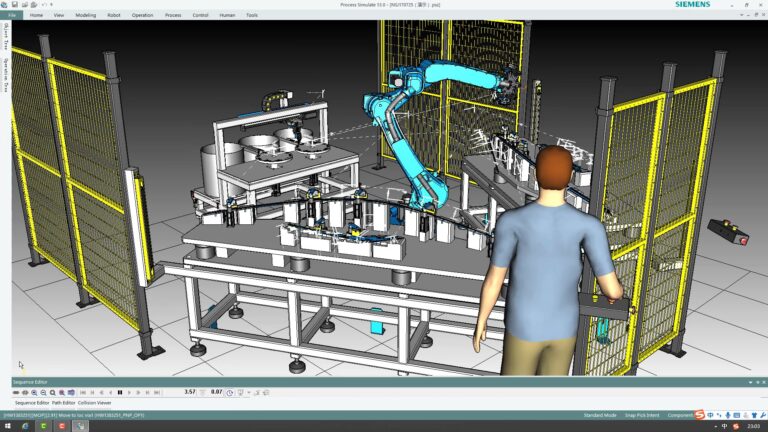The width and height of the screenshot is (768, 432).
Task: Expand the Operation Tree side panel
Action: [6, 75]
